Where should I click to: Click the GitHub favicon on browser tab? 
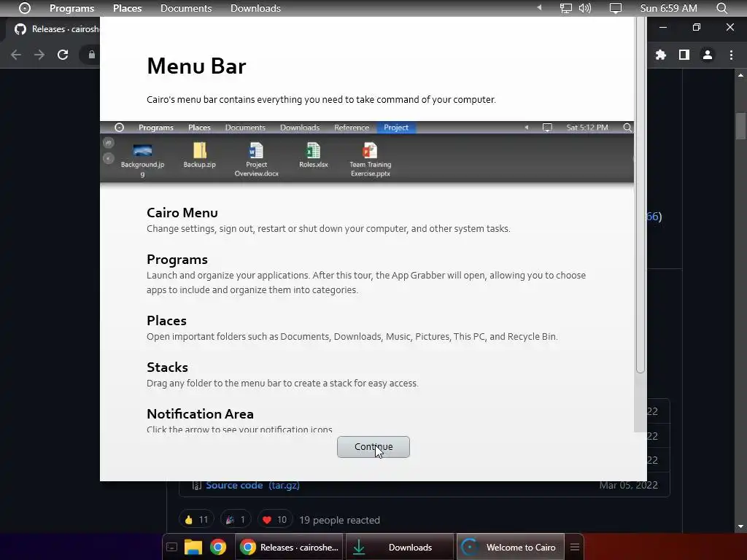click(20, 29)
